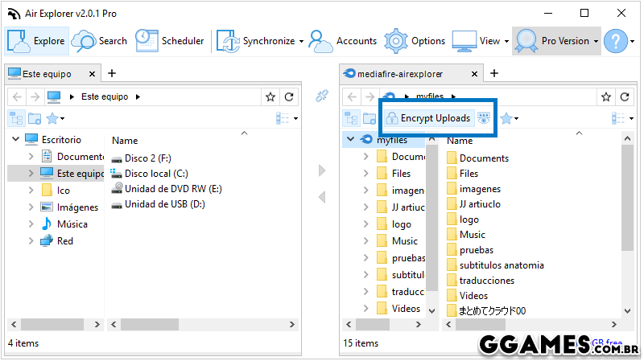
Task: Click the Accounts toolbar button
Action: pyautogui.click(x=343, y=41)
